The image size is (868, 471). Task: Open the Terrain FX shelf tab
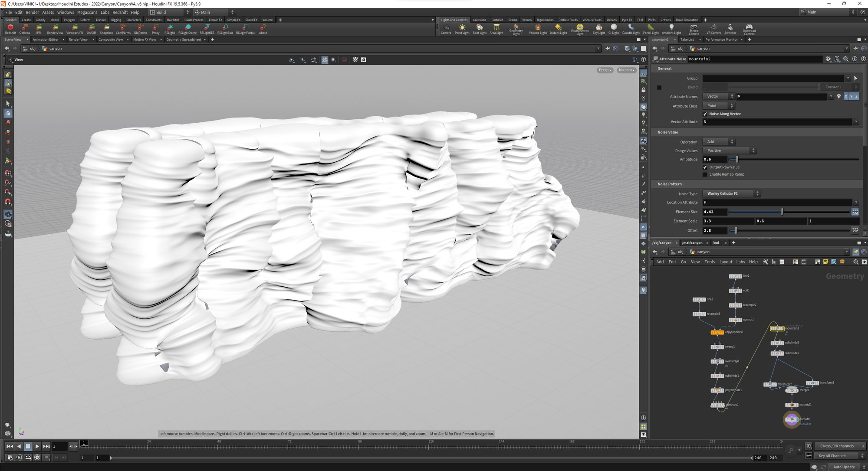tap(215, 20)
